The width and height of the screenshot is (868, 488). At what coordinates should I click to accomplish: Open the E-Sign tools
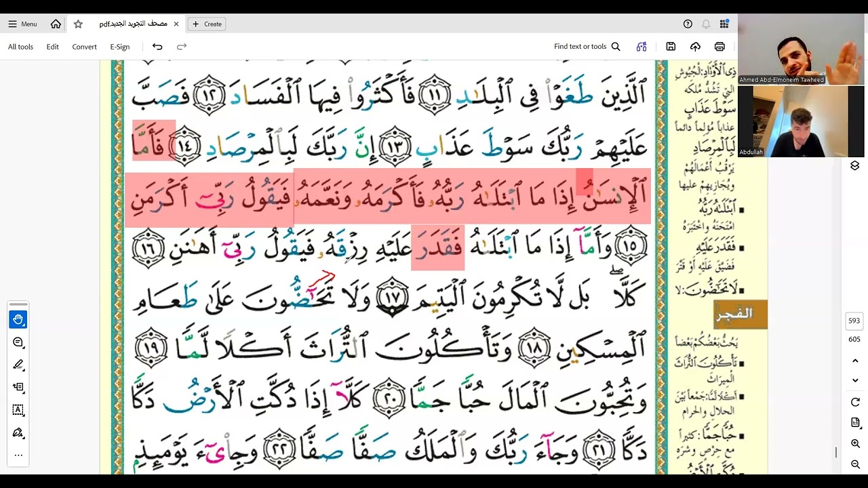click(119, 47)
